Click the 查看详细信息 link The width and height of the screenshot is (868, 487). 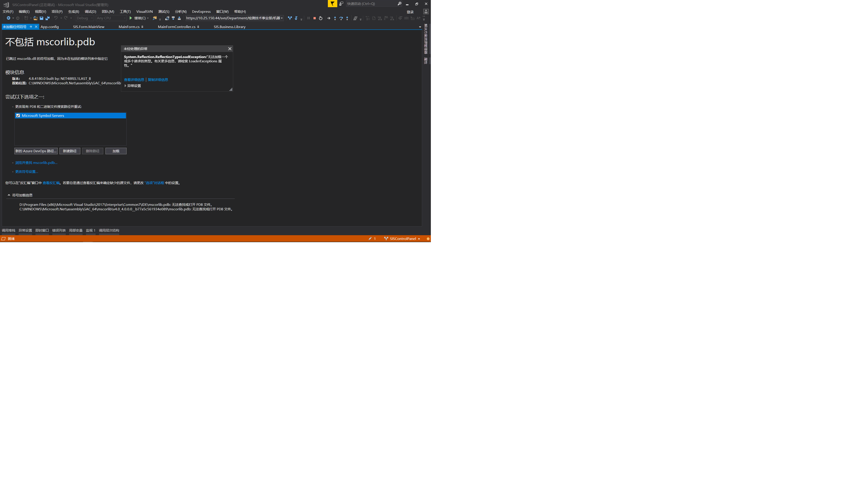[134, 80]
